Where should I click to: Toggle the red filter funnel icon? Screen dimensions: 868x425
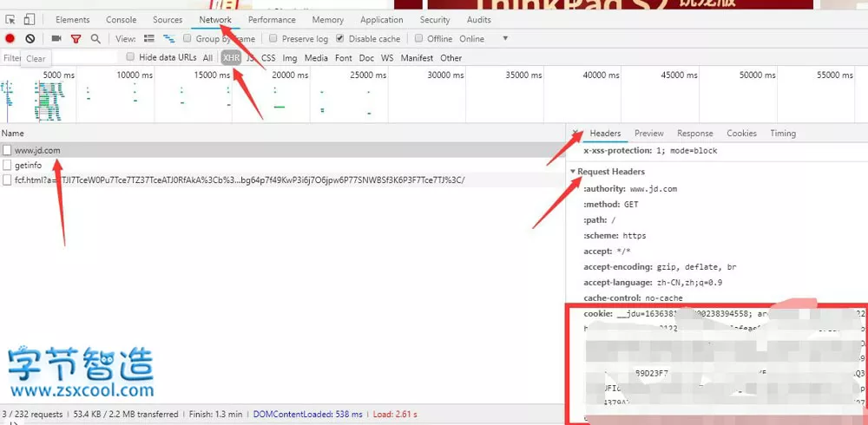click(76, 39)
